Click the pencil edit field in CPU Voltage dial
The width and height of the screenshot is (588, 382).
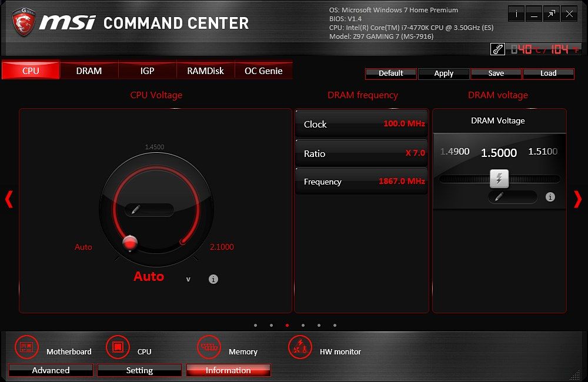click(x=149, y=210)
